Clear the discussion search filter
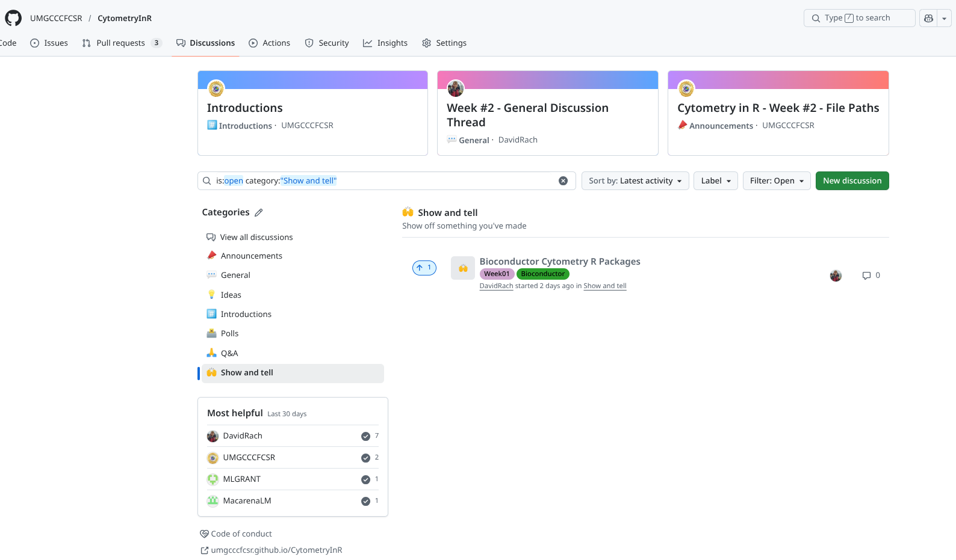 tap(563, 181)
